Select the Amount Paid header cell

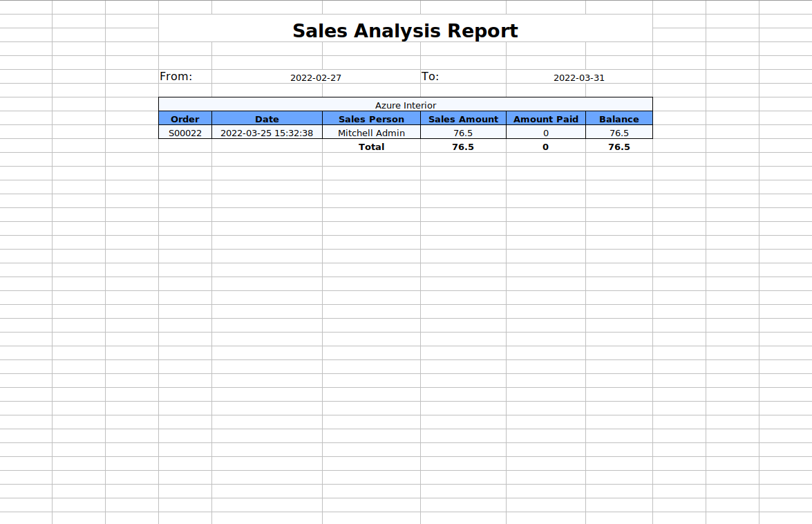click(546, 119)
